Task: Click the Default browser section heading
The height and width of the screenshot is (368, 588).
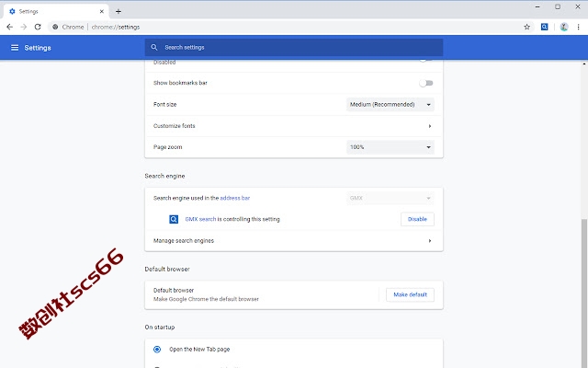Action: pos(167,269)
